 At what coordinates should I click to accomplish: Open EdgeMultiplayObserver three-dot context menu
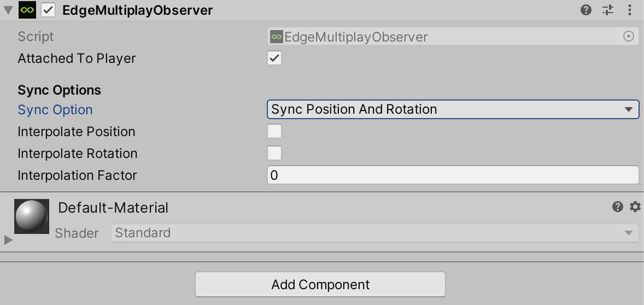(x=630, y=10)
